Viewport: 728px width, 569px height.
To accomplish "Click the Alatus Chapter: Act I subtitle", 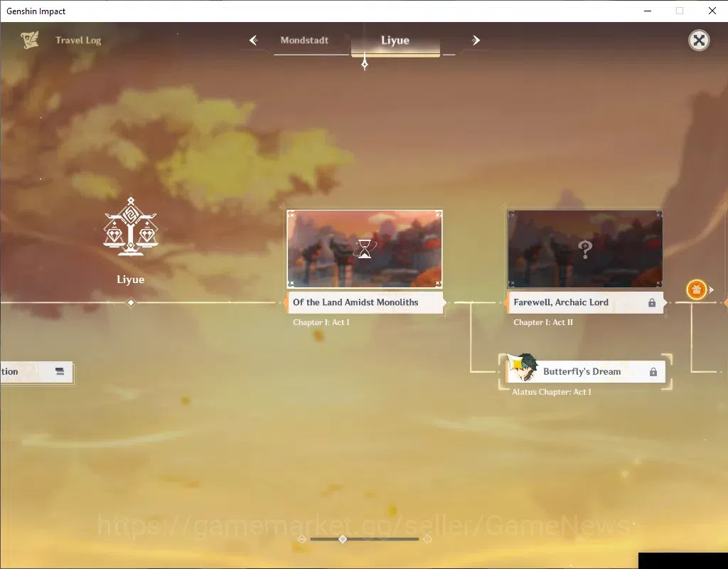I will tap(552, 392).
